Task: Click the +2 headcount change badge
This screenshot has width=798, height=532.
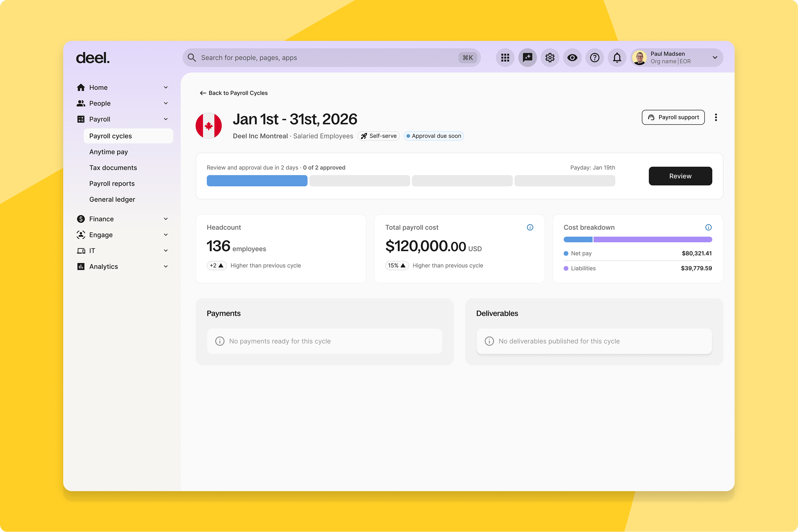Action: (216, 266)
